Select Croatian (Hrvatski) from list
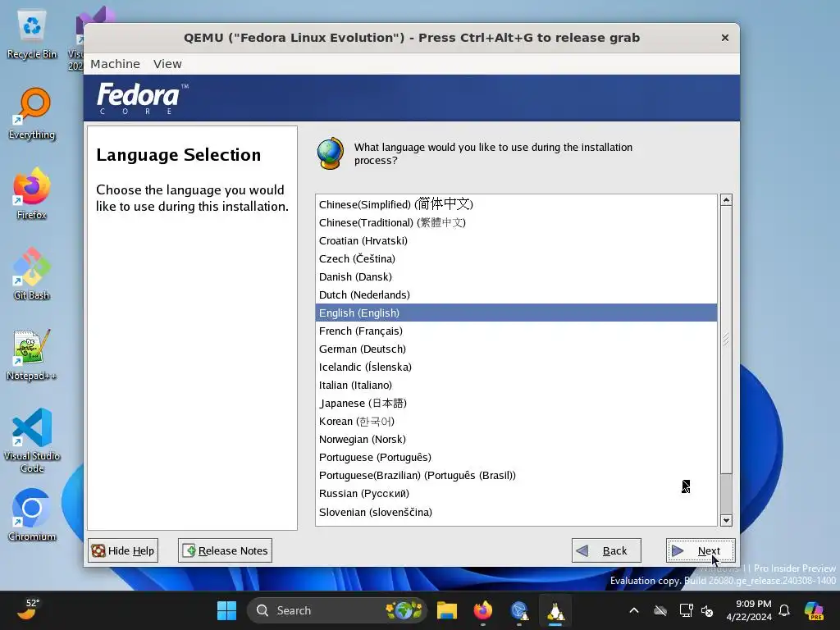 coord(516,240)
